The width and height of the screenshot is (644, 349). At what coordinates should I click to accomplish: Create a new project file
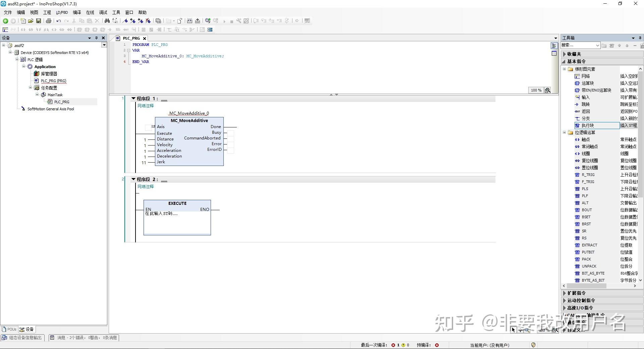point(23,21)
